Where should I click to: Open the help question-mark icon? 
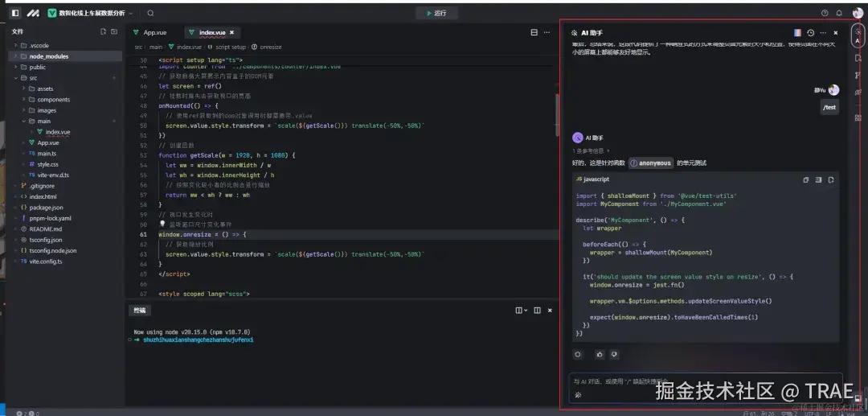coord(825,13)
